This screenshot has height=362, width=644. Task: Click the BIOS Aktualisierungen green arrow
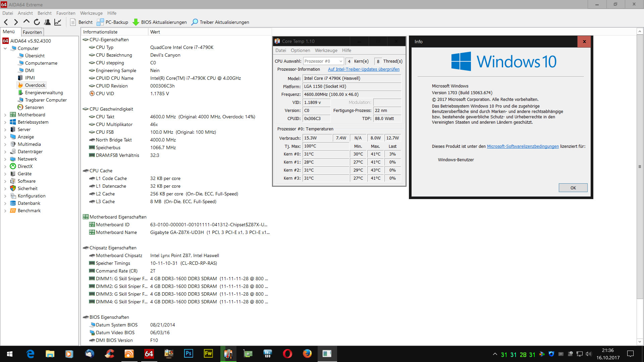(x=136, y=22)
